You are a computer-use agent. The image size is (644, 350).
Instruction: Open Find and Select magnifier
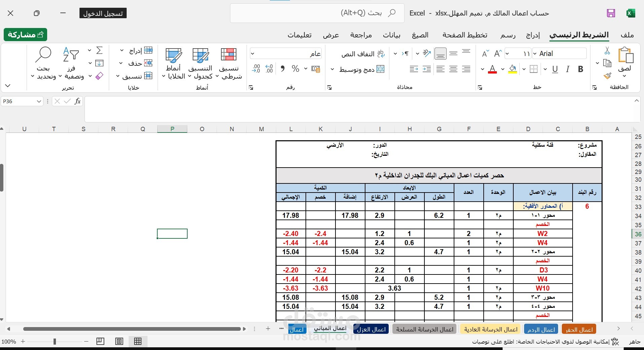point(43,63)
